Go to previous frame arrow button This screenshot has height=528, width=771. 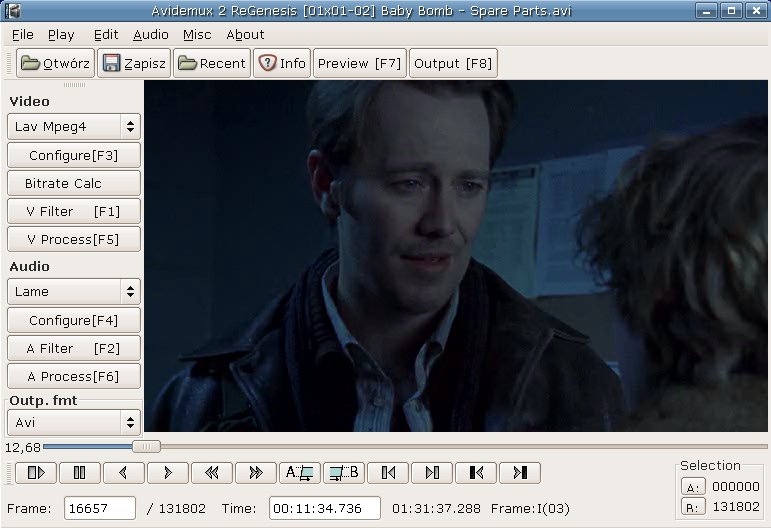pos(123,473)
